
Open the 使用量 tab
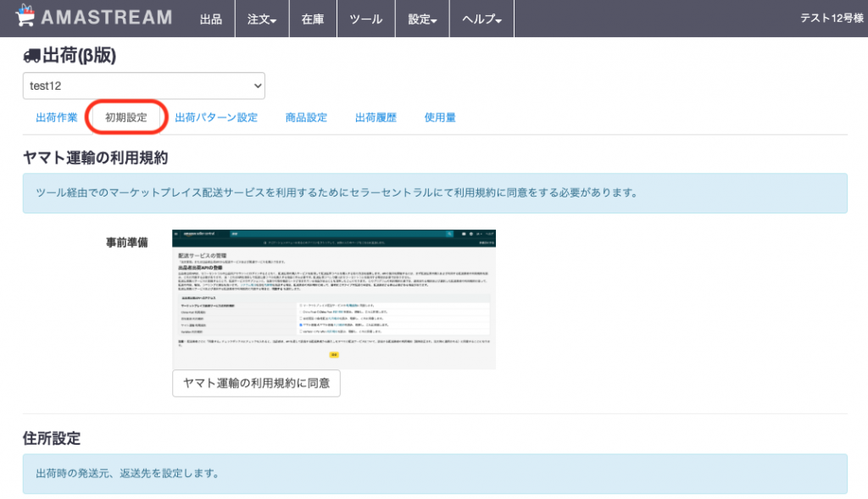pyautogui.click(x=440, y=118)
